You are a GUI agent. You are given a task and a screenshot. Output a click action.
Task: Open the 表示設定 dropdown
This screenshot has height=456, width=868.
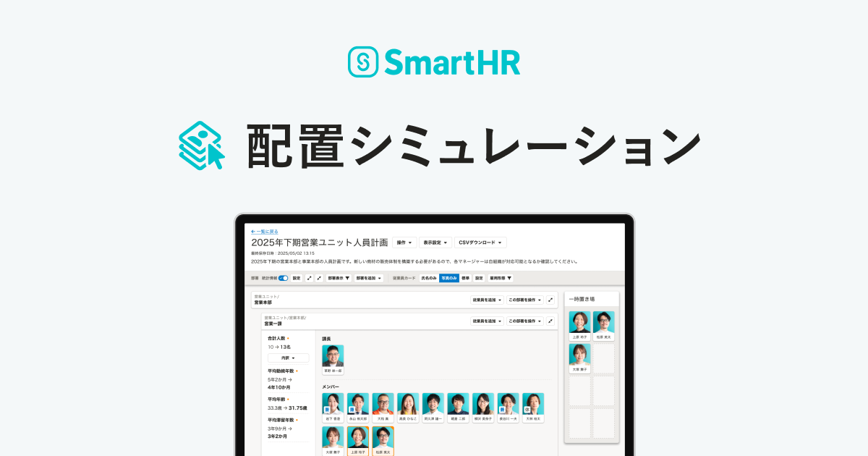[435, 242]
